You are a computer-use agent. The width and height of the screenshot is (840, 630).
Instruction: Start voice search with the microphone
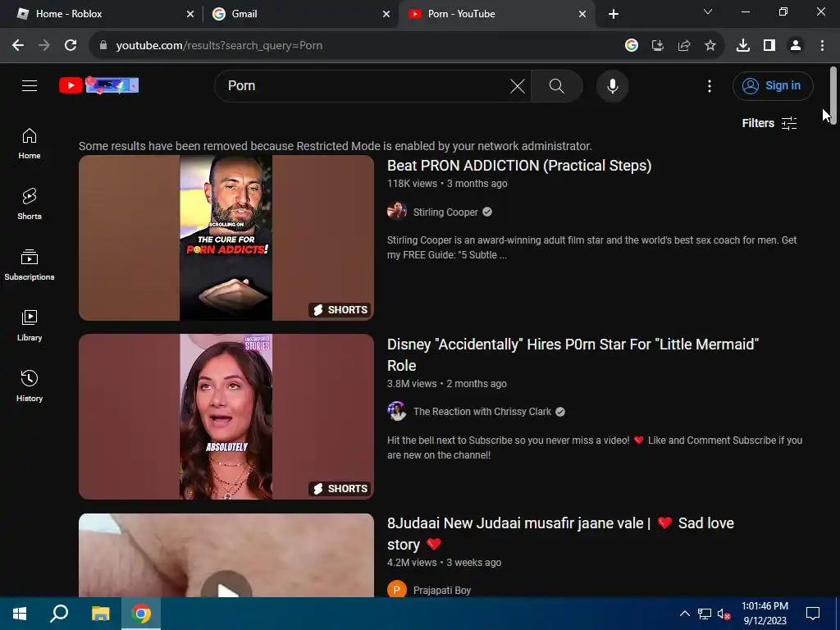coord(612,85)
